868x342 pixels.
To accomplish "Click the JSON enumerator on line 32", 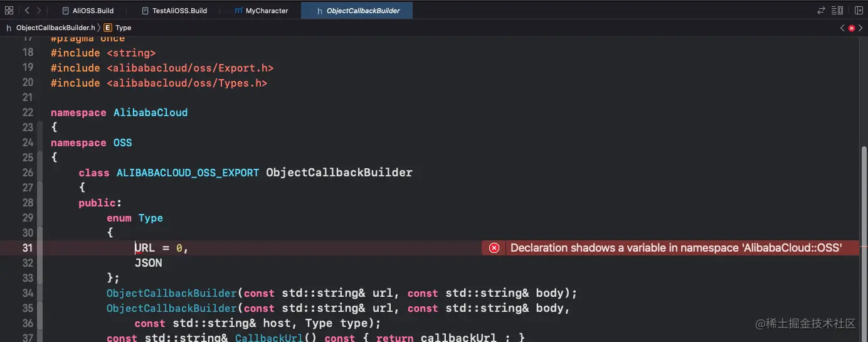I will [149, 263].
